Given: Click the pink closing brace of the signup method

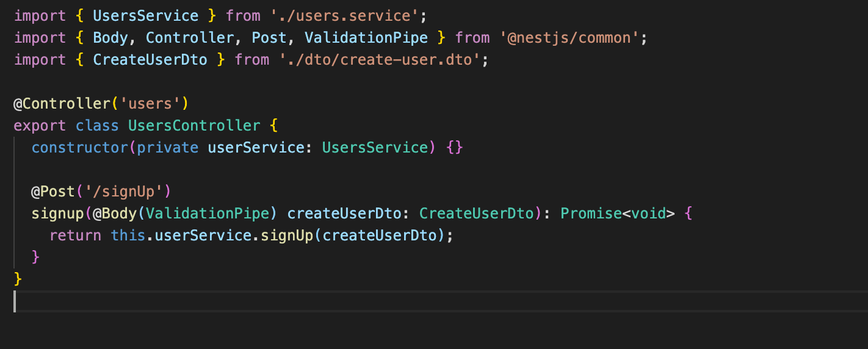Looking at the screenshot, I should coord(35,257).
